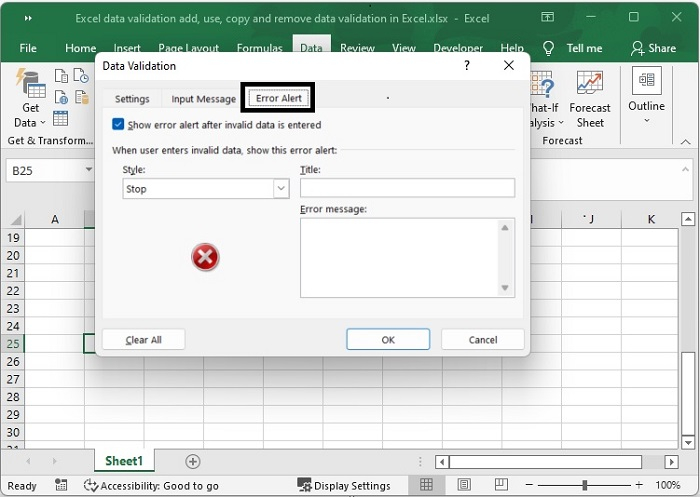Click the OK button
This screenshot has height=497, width=700.
point(388,339)
